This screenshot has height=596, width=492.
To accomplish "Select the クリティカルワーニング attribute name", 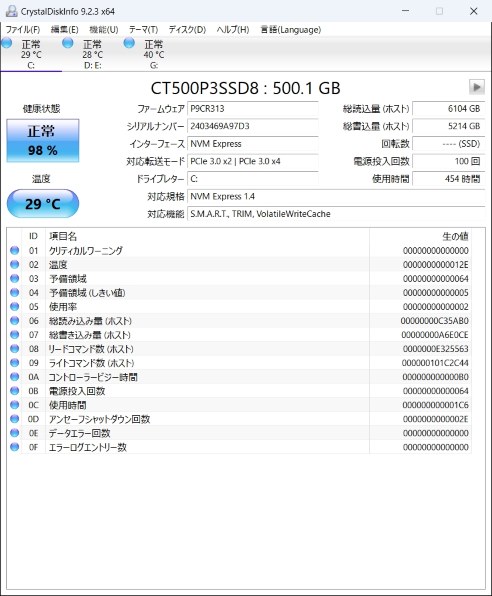I will tap(86, 250).
